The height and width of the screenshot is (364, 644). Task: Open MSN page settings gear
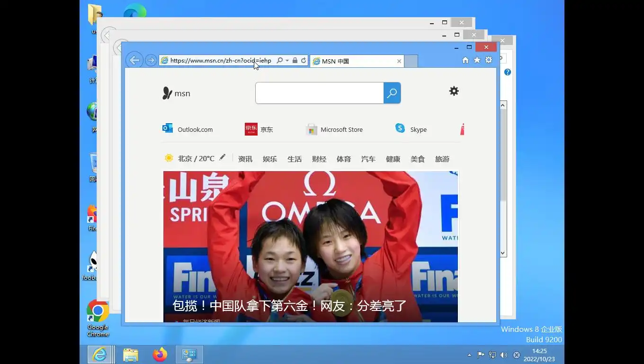(x=454, y=91)
